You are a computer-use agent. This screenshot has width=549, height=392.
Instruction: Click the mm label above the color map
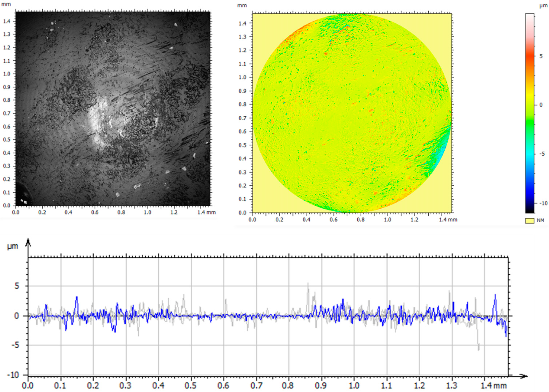(242, 5)
